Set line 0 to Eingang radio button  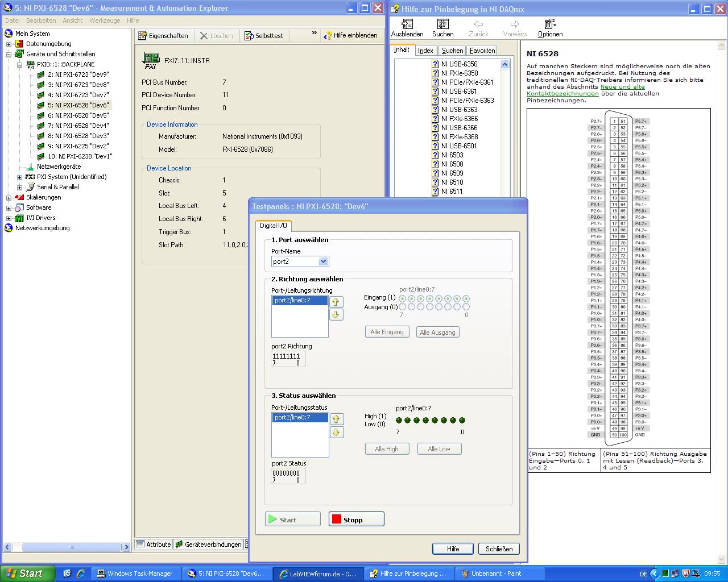[x=466, y=298]
